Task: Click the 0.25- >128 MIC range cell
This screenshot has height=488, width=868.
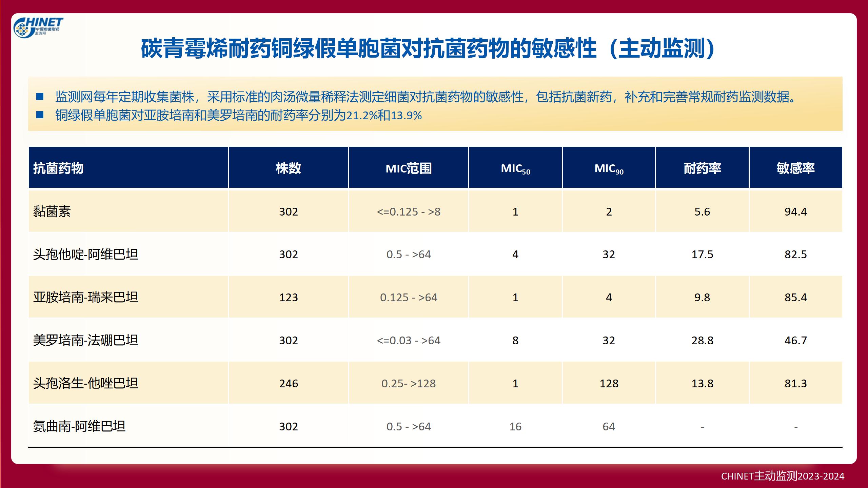Action: coord(409,383)
